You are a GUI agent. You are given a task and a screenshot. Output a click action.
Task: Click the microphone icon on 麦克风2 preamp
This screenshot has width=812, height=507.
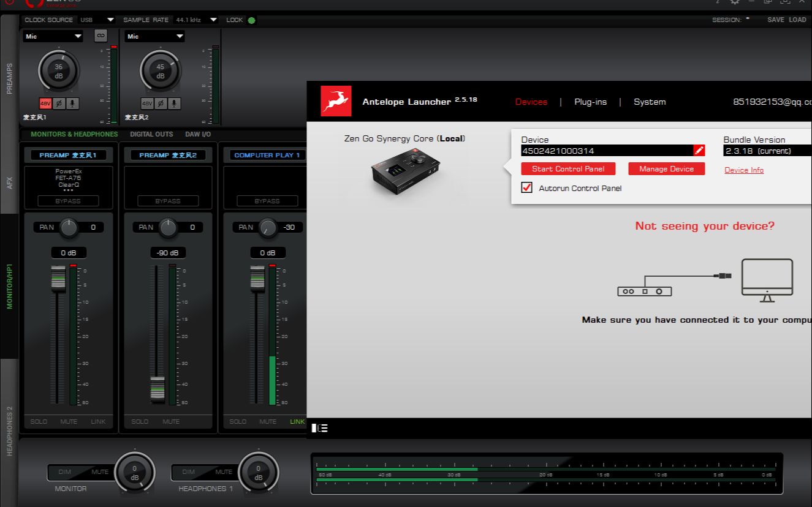tap(174, 103)
